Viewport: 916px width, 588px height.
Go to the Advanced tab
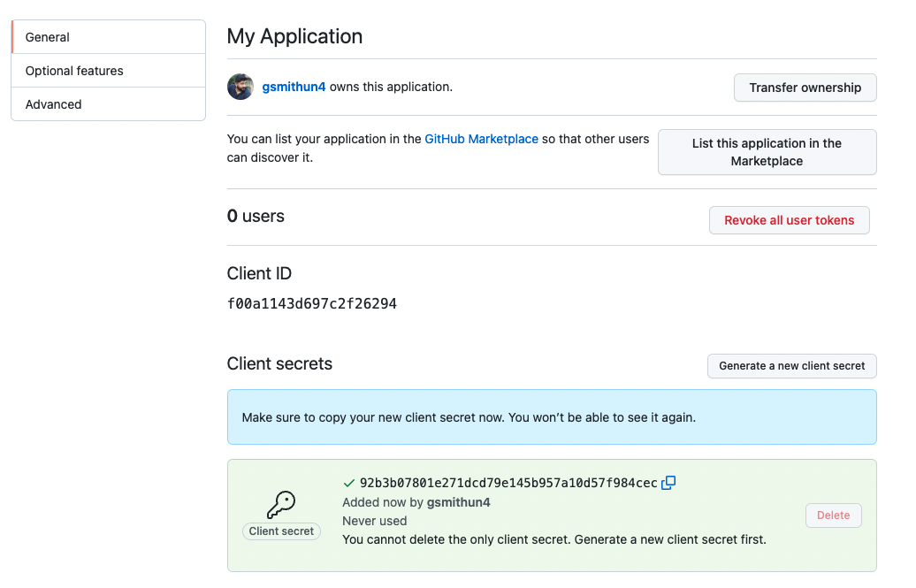pos(108,104)
